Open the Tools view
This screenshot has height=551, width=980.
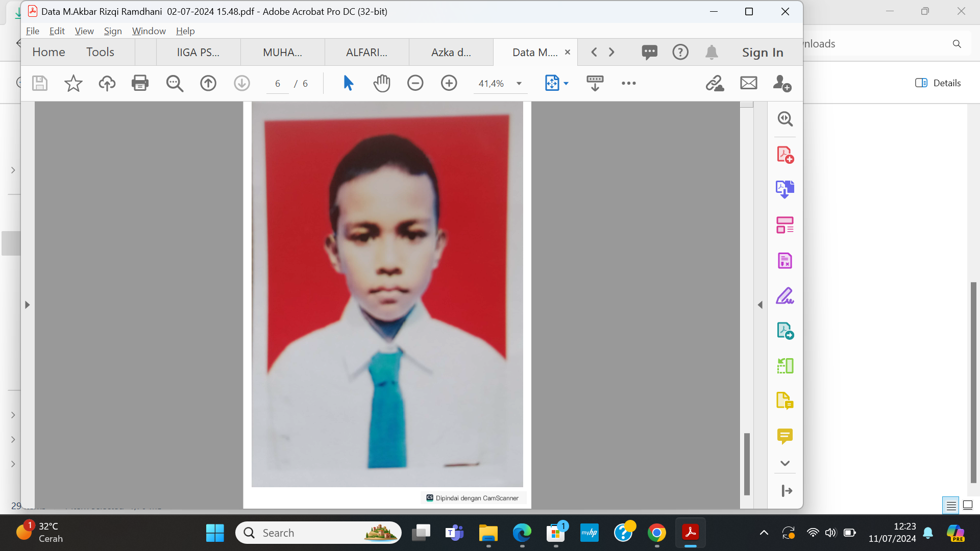[100, 52]
